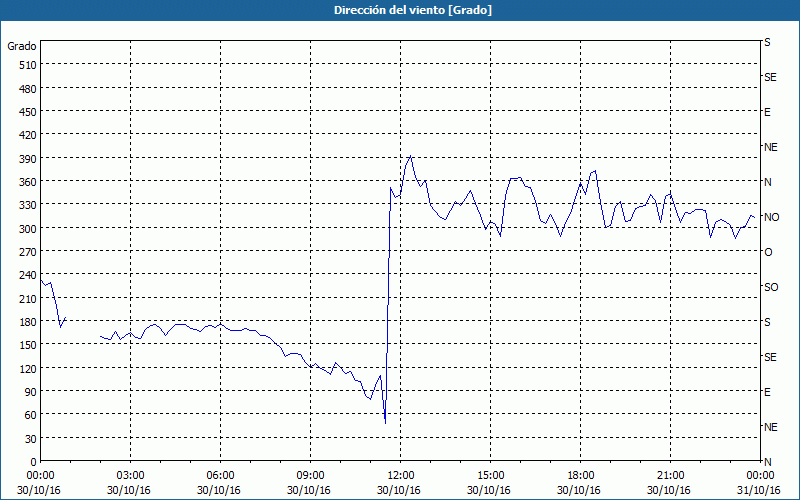Image resolution: width=800 pixels, height=500 pixels.
Task: Click the 15:00 time label
Action: click(490, 476)
